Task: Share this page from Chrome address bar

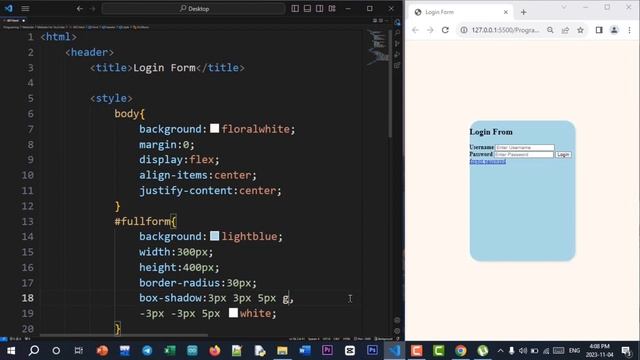Action: click(565, 30)
